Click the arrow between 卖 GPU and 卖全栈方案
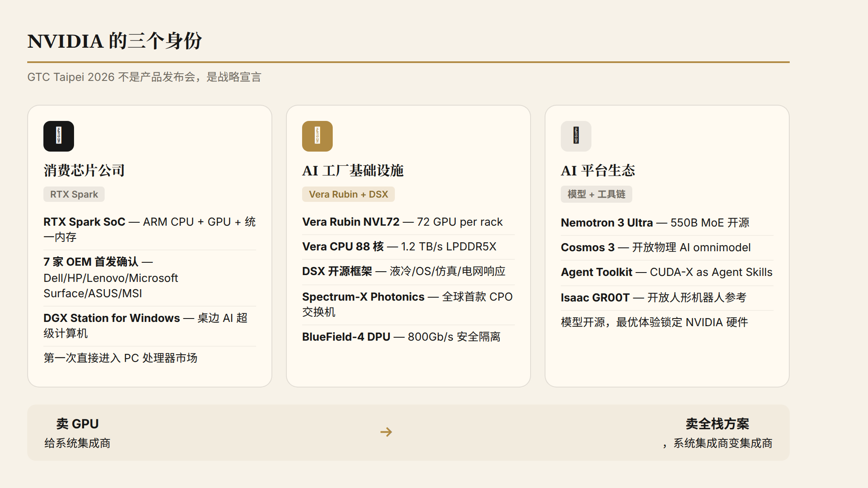 [386, 432]
